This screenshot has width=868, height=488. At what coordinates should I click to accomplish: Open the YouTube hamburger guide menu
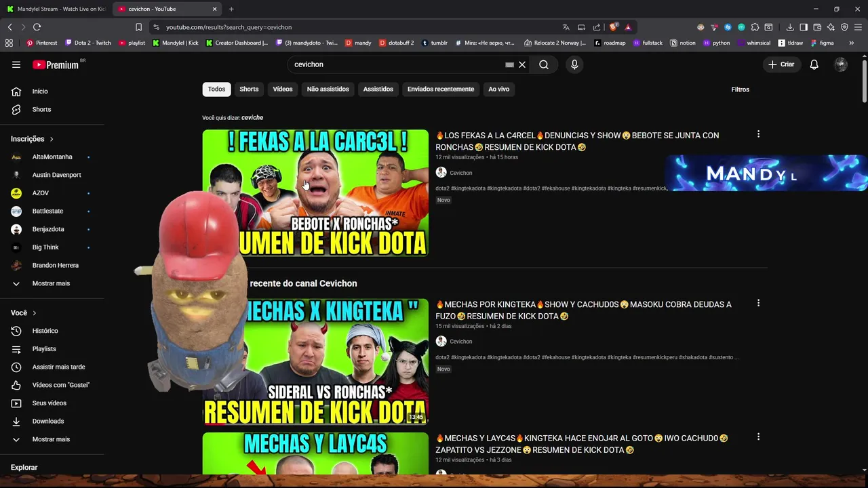click(x=16, y=64)
